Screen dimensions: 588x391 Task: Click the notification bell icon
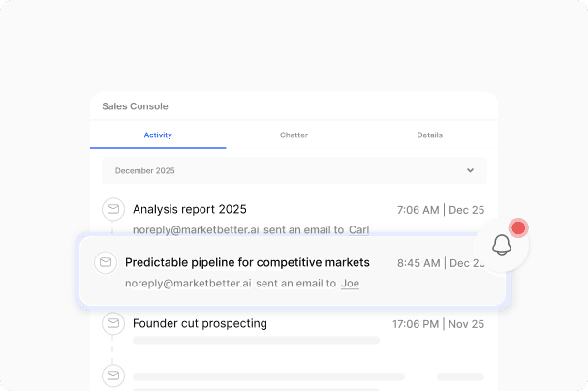pos(502,246)
